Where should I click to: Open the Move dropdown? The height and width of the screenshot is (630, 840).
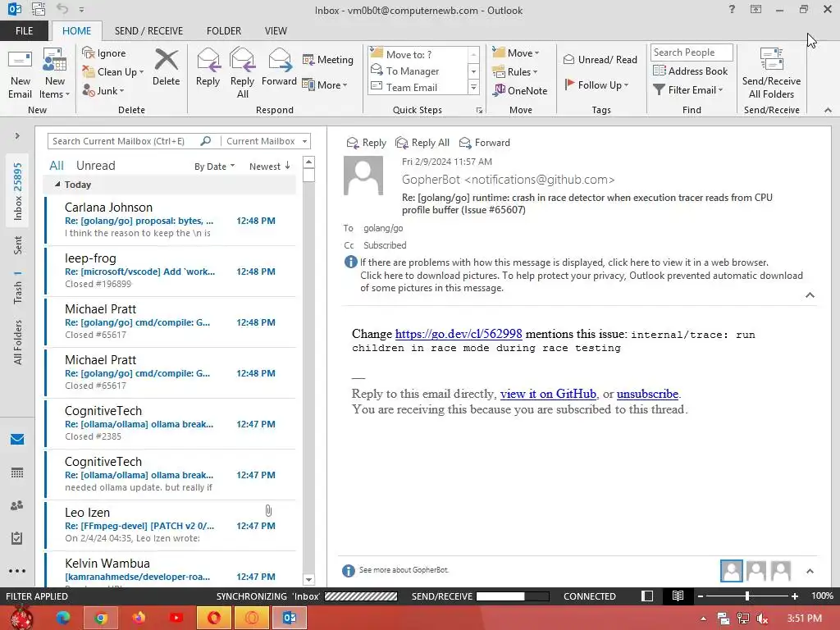[x=516, y=53]
